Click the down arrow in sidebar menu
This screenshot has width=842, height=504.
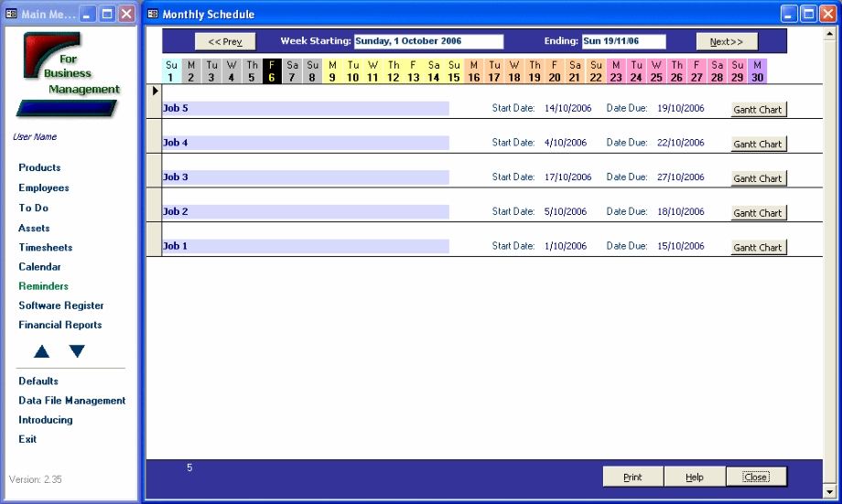click(77, 351)
